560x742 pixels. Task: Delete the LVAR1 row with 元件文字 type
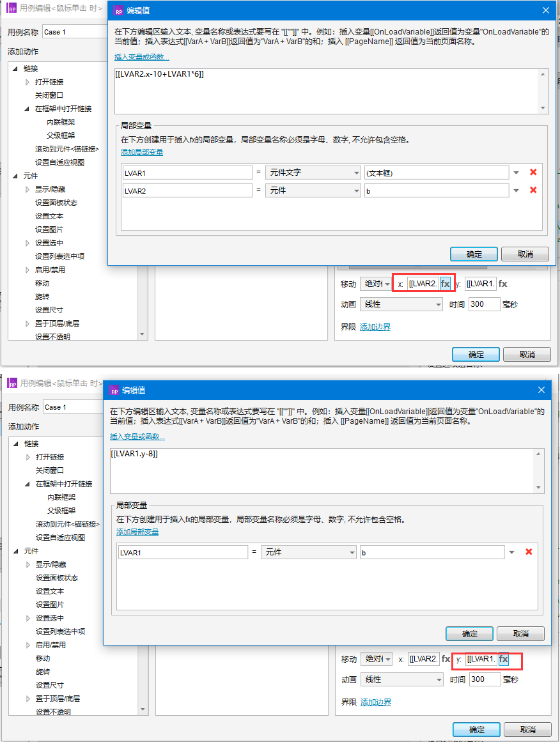tap(533, 173)
